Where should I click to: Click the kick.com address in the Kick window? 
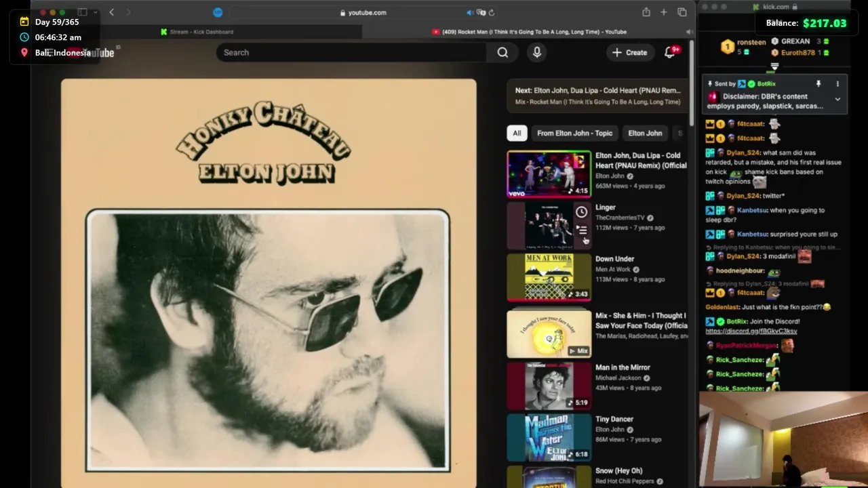coord(775,7)
